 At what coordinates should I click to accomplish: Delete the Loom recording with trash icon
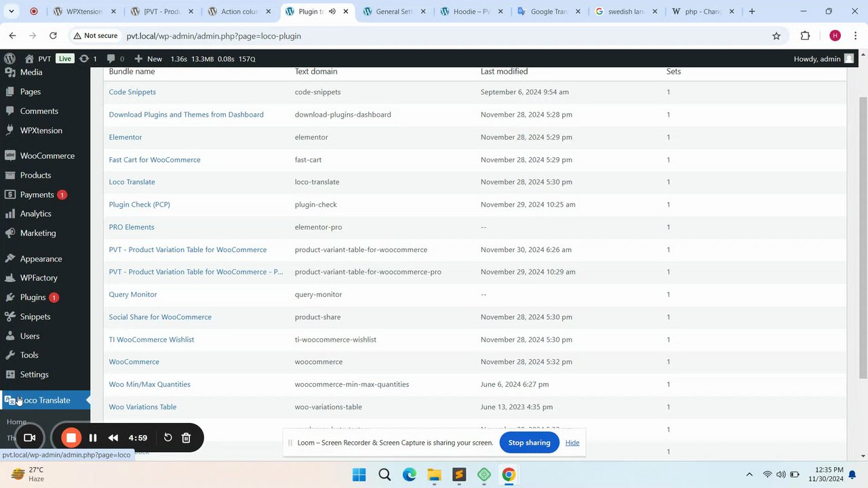[x=186, y=438]
